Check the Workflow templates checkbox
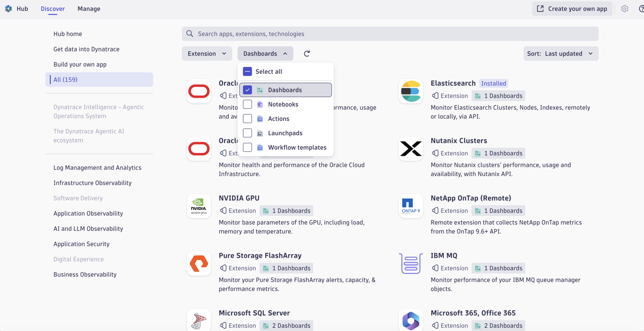The image size is (644, 331). point(248,148)
